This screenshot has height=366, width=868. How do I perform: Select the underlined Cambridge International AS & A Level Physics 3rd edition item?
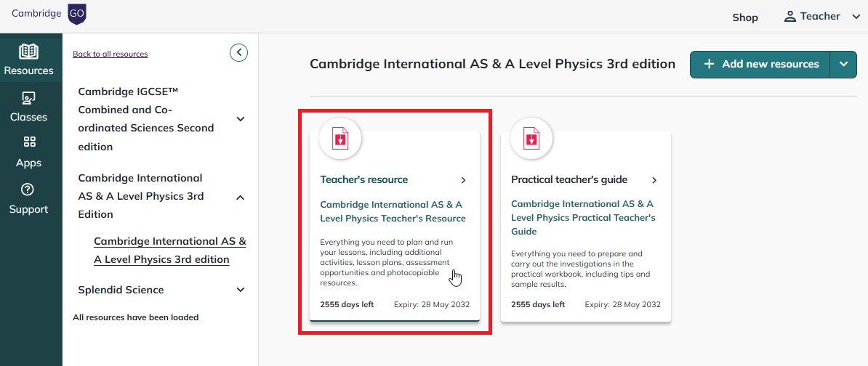pyautogui.click(x=170, y=251)
